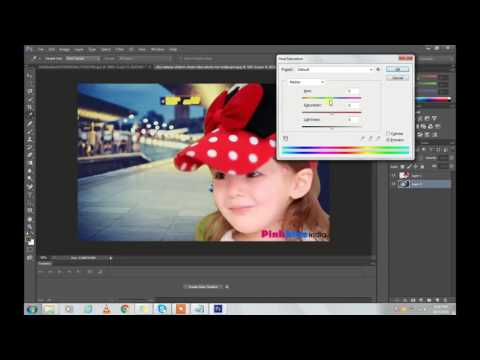
Task: Open the Preset dropdown showing Default
Action: [335, 69]
